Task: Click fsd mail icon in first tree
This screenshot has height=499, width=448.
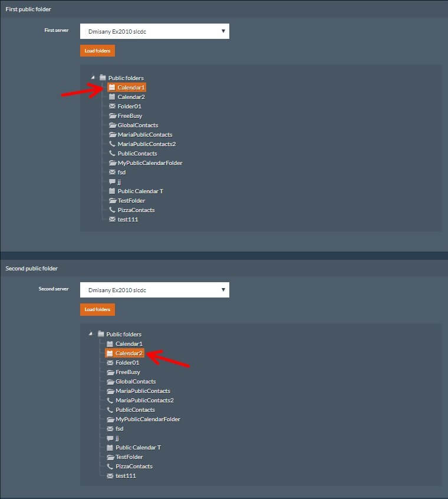Action: pyautogui.click(x=112, y=172)
